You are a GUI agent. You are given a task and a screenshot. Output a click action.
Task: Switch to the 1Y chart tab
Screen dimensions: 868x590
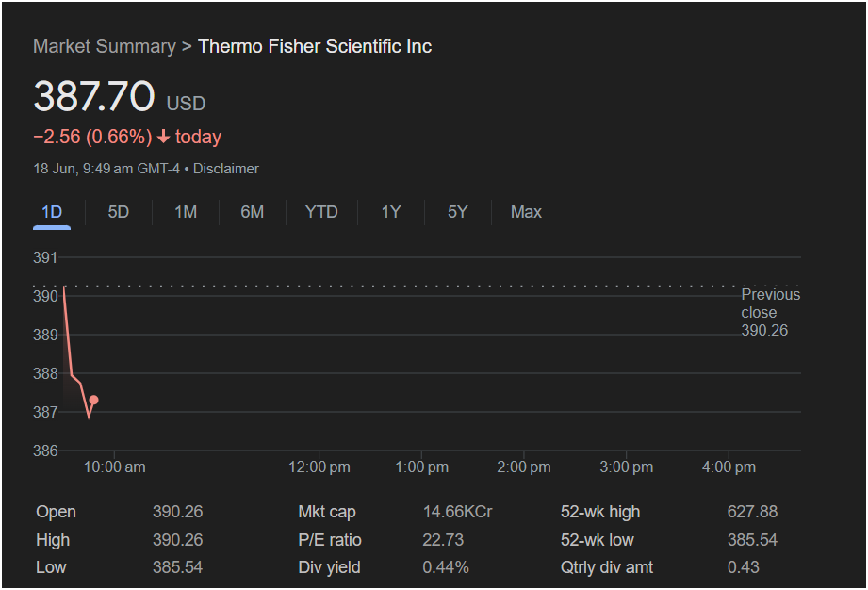point(391,212)
